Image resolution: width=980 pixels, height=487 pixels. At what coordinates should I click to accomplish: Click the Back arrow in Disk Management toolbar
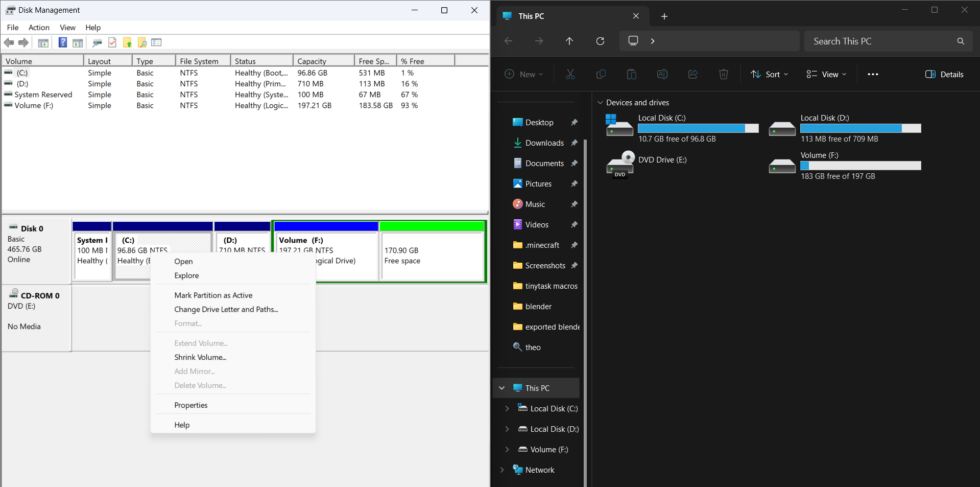click(9, 42)
